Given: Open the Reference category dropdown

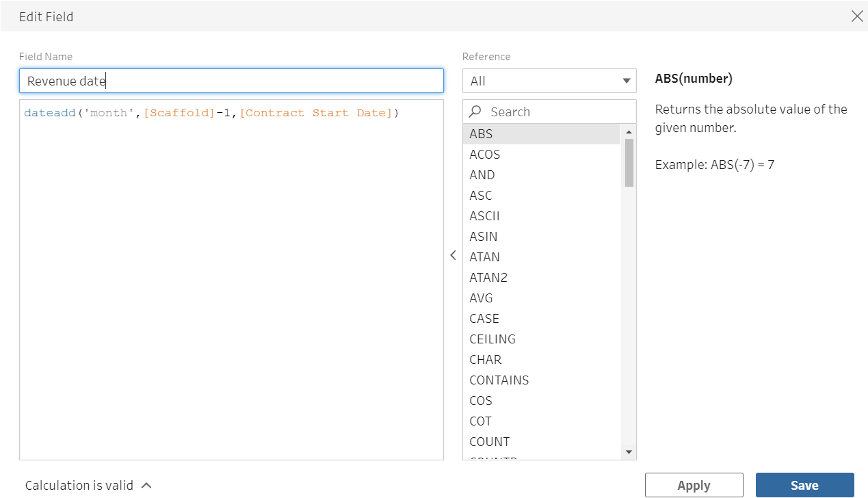Looking at the screenshot, I should (549, 81).
